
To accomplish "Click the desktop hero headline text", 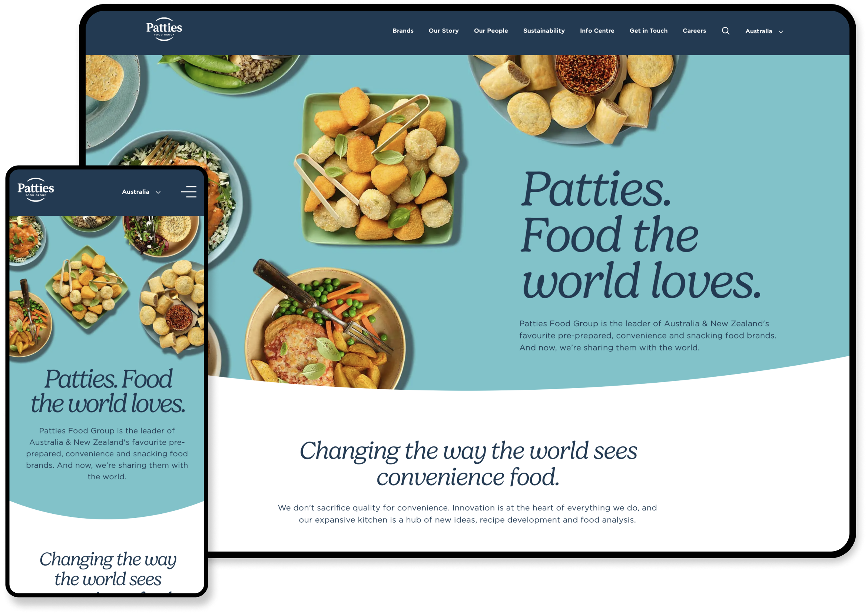I will [x=641, y=234].
